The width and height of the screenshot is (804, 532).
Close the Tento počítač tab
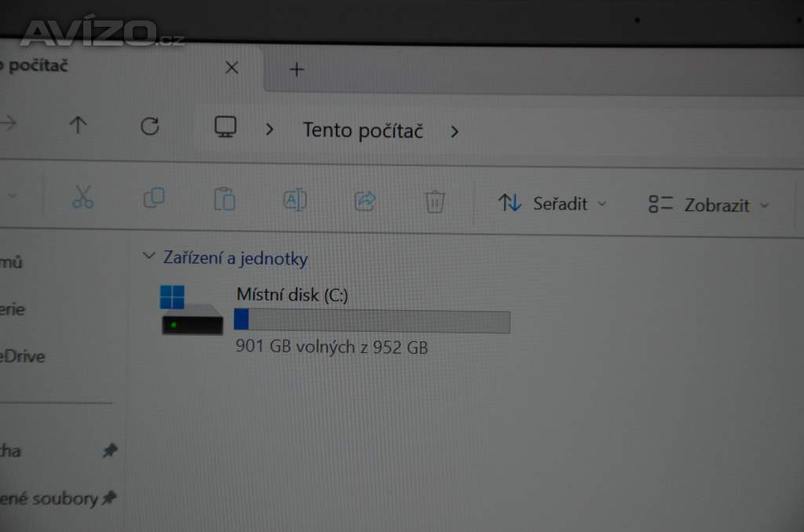(x=232, y=67)
